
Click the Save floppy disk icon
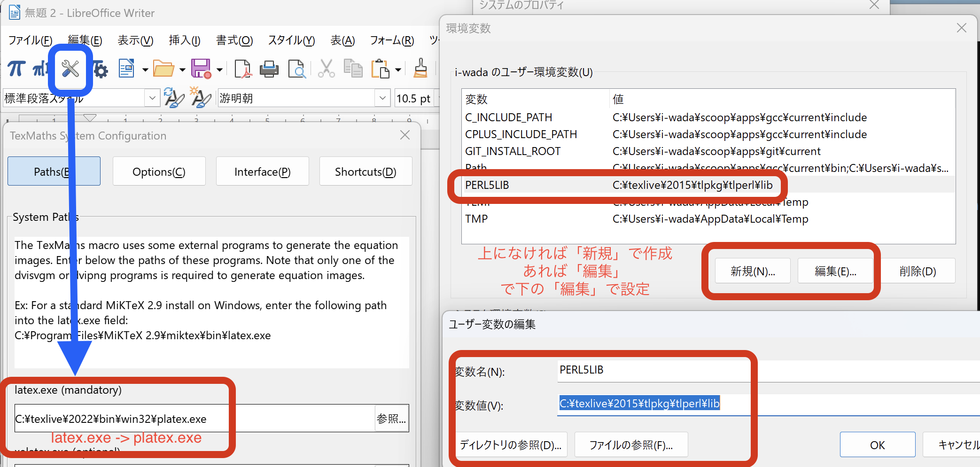pos(201,69)
